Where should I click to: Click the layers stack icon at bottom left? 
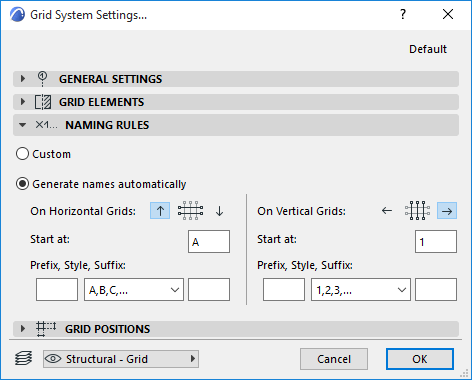pos(24,359)
